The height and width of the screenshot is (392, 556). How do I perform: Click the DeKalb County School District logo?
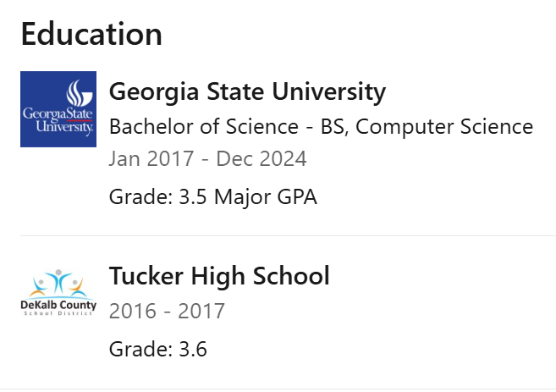[58, 293]
